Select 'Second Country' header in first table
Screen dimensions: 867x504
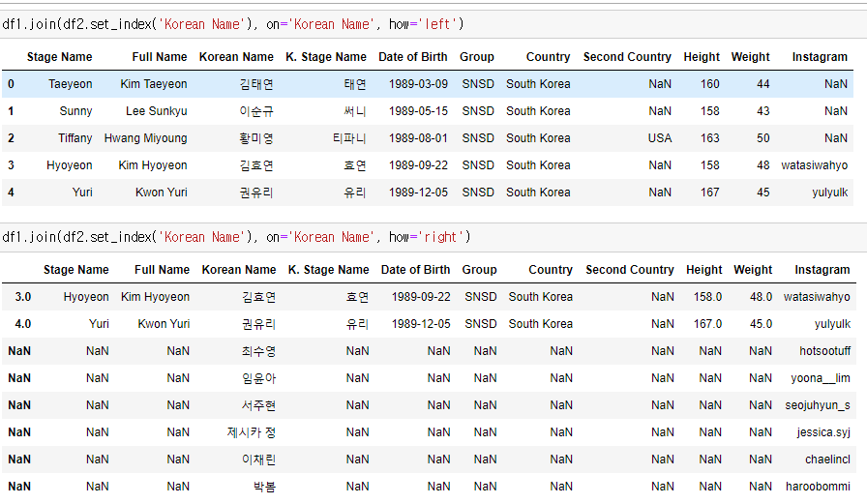tap(627, 57)
